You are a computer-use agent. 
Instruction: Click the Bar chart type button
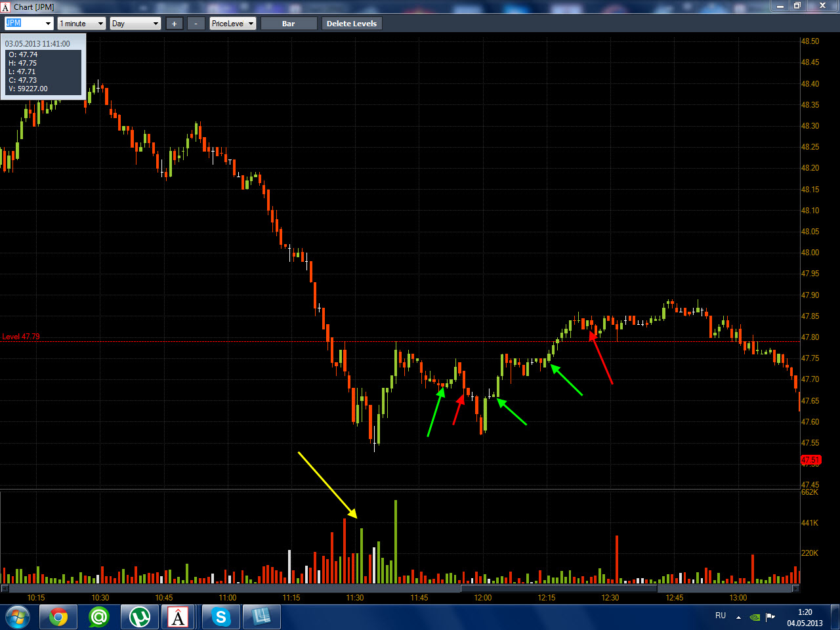pyautogui.click(x=289, y=24)
